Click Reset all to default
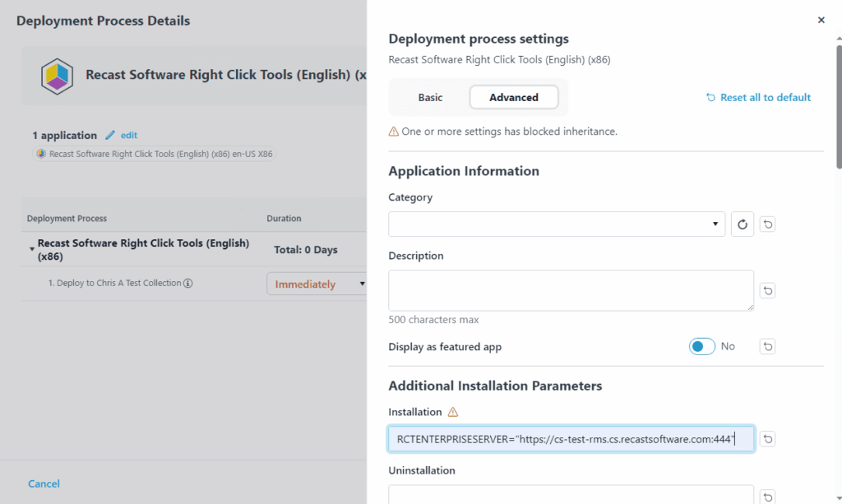Image resolution: width=842 pixels, height=504 pixels. tap(757, 97)
